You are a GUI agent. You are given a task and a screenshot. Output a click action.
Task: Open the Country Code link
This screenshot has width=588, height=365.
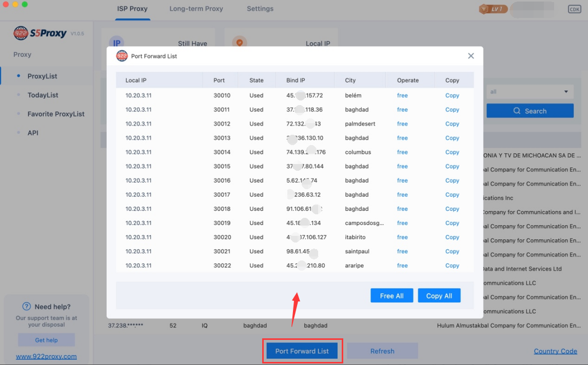point(555,351)
